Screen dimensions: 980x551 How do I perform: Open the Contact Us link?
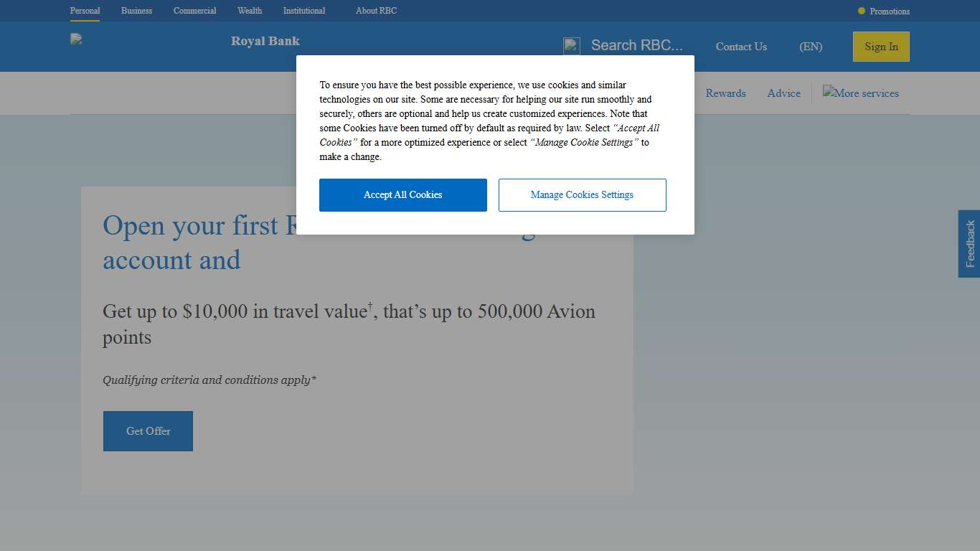click(741, 47)
